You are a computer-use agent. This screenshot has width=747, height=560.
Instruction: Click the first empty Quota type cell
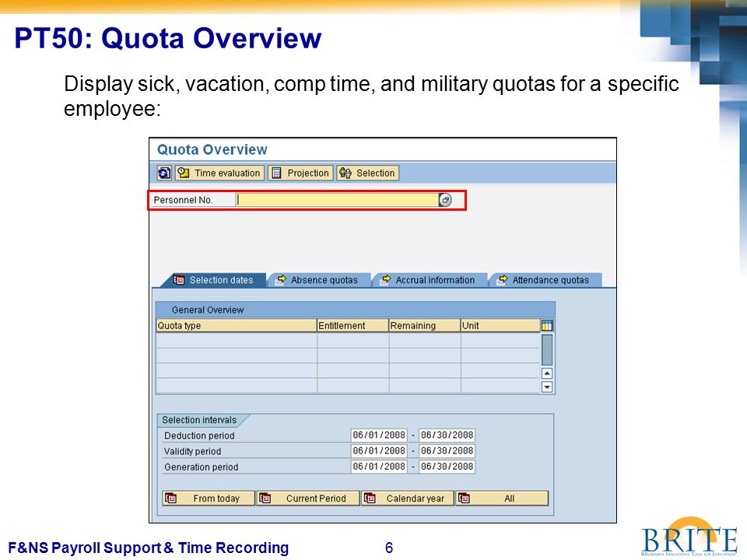[x=237, y=340]
